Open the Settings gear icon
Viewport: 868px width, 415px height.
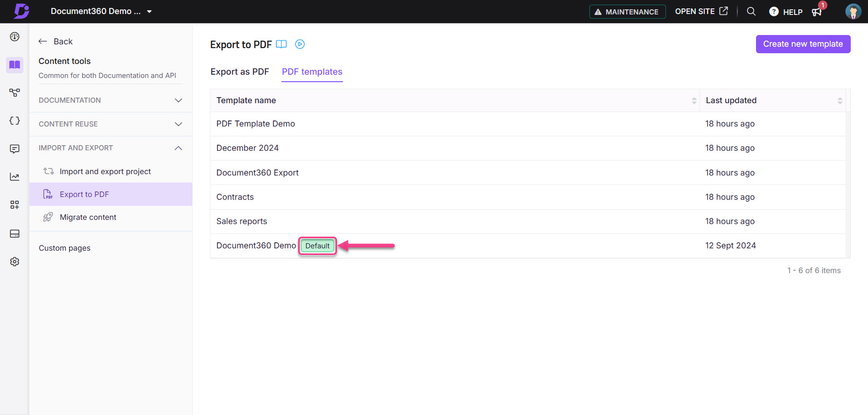[15, 262]
